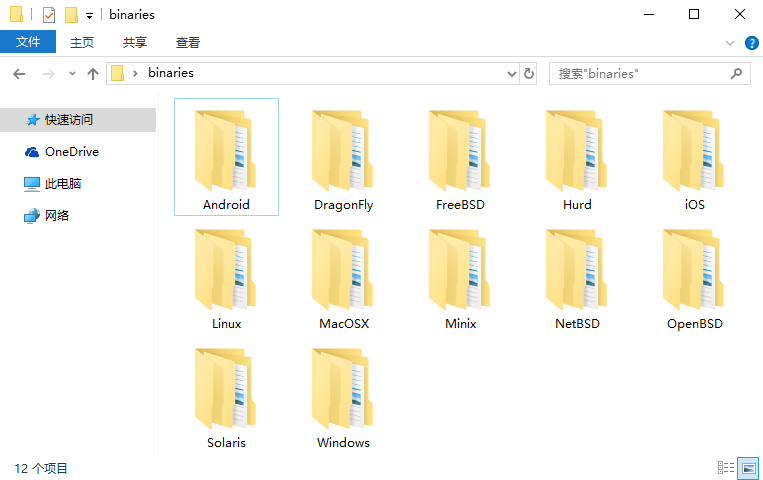This screenshot has height=480, width=763.
Task: Open the address bar history dropdown
Action: pyautogui.click(x=511, y=74)
